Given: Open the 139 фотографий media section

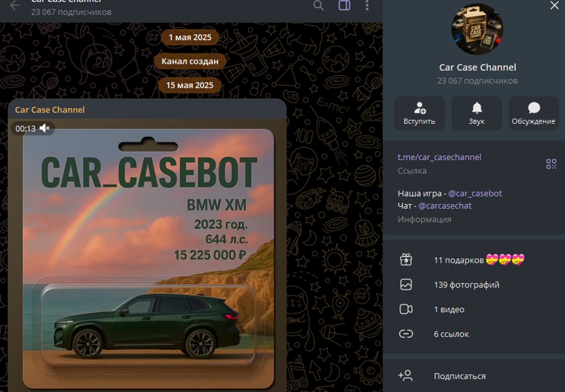Looking at the screenshot, I should pos(474,285).
